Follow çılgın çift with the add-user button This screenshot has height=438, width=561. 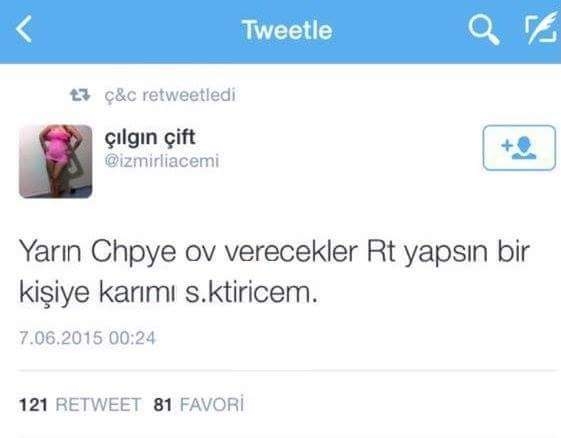(519, 148)
